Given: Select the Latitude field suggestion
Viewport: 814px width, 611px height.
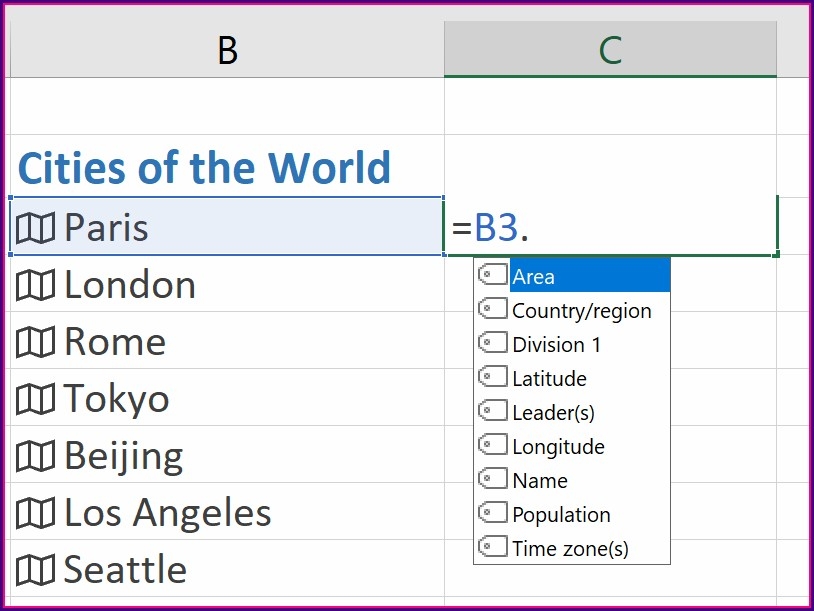Looking at the screenshot, I should [x=549, y=379].
